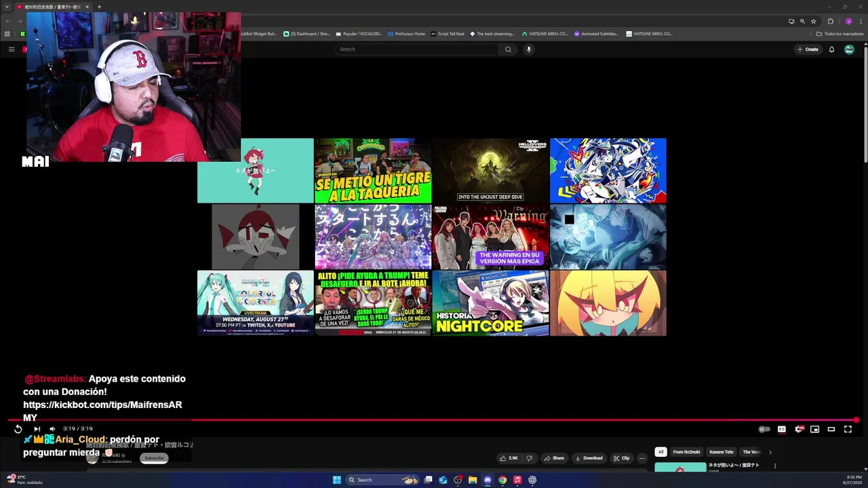The image size is (868, 488).
Task: Open YouTube notifications bell
Action: pyautogui.click(x=831, y=49)
